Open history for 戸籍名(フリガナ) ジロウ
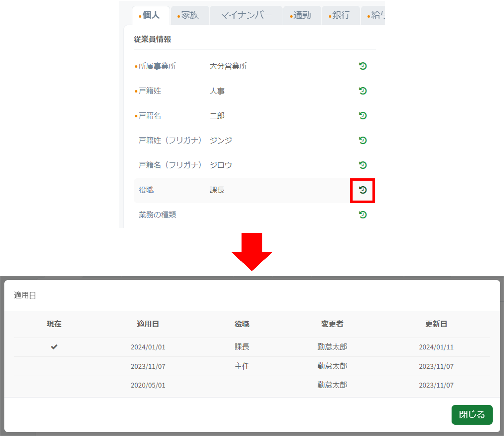The width and height of the screenshot is (504, 436). point(362,165)
